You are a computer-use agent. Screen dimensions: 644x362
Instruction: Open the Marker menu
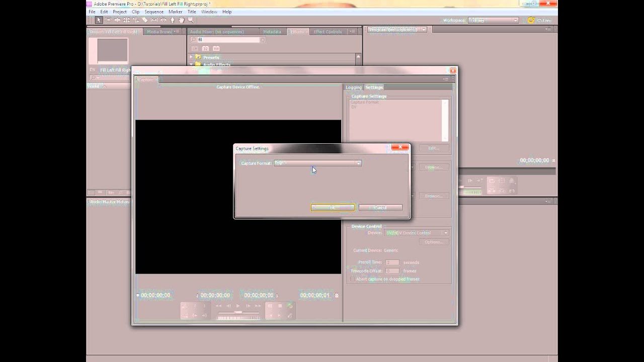point(176,12)
